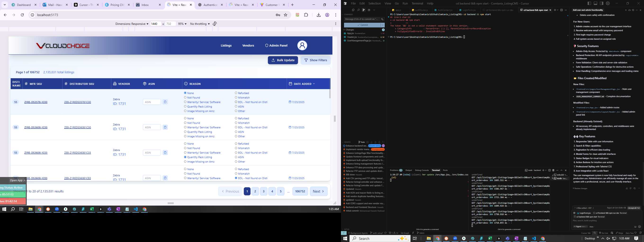The height and width of the screenshot is (242, 644).
Task: Open the Z1RE-DS3578-1C00 MFR SKU link
Action: 36,102
